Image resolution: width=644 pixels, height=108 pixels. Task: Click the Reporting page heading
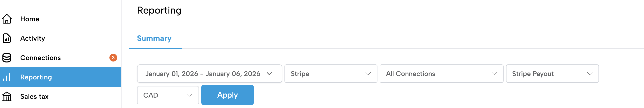[159, 10]
